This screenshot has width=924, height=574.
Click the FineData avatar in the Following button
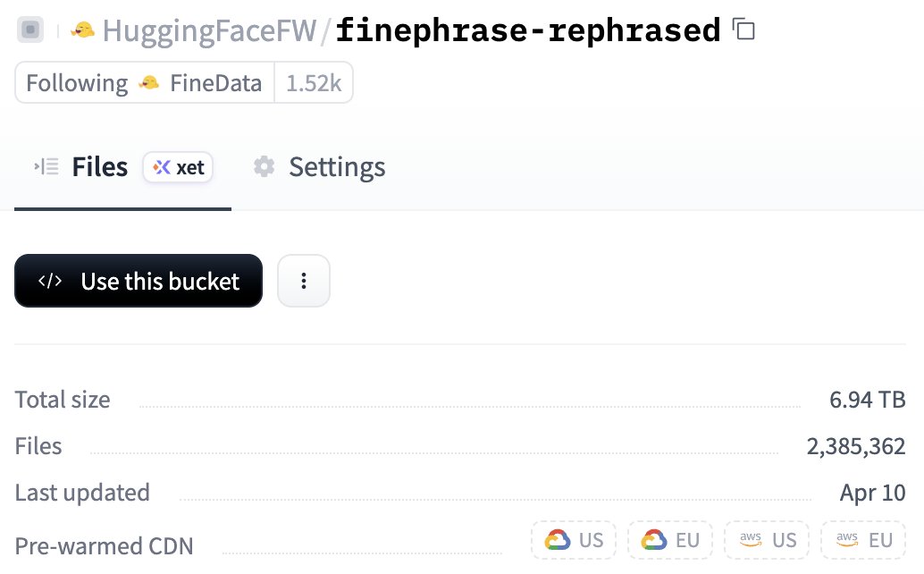[149, 83]
